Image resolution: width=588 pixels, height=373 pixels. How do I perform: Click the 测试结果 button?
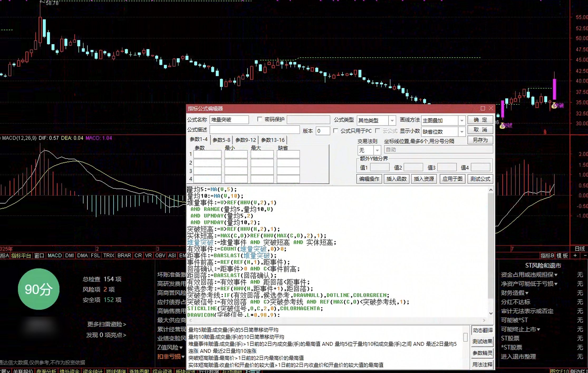click(x=483, y=342)
